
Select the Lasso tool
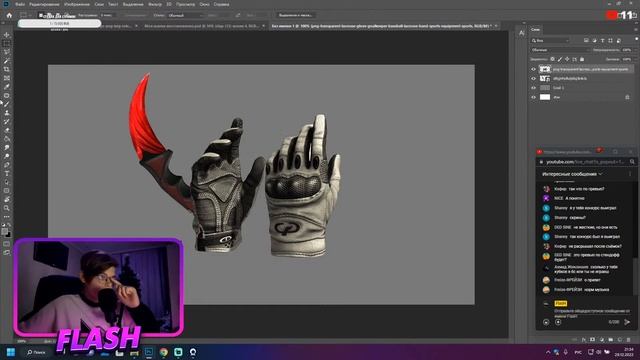point(7,52)
